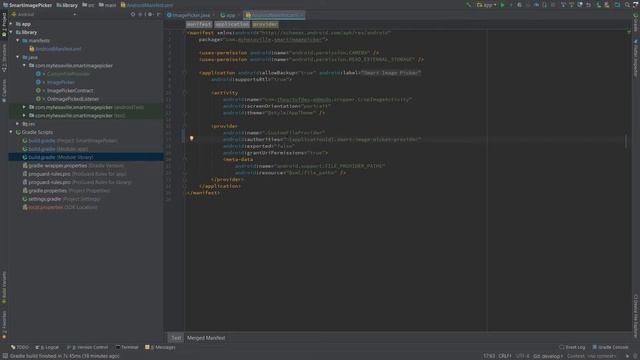This screenshot has width=640, height=360.
Task: Collapse the manifests folder
Action: [18, 41]
